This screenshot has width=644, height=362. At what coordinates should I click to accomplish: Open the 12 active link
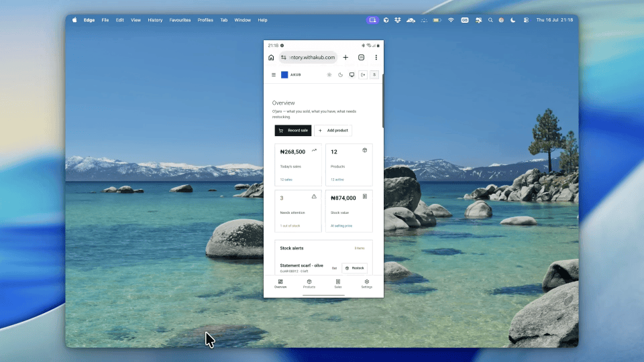(x=337, y=180)
